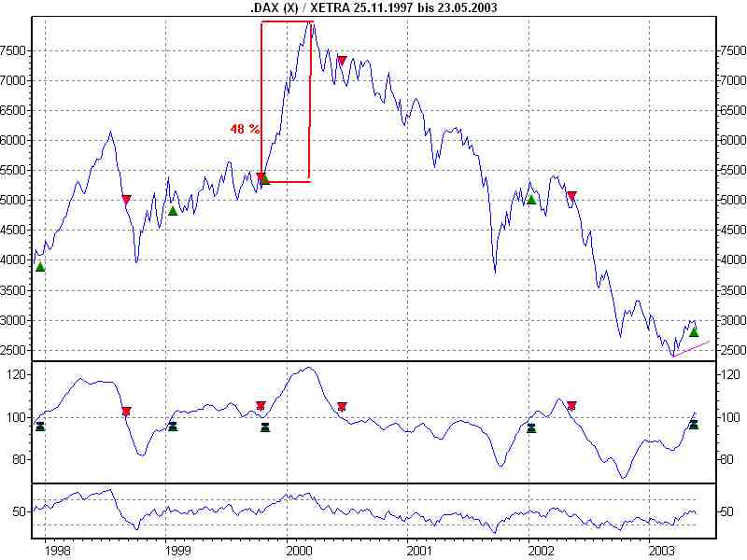Image resolution: width=747 pixels, height=560 pixels.
Task: Select the '4000' value on the right price axis
Action: point(733,260)
